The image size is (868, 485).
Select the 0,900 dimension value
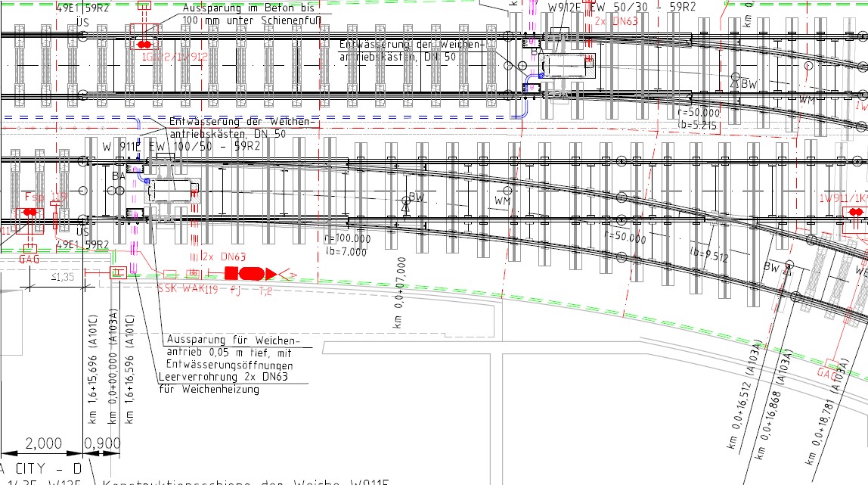101,442
